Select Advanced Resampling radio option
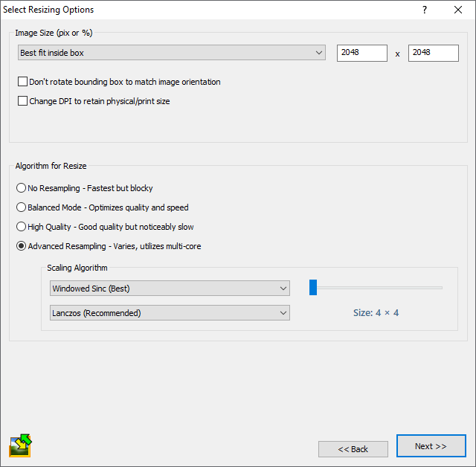 22,246
